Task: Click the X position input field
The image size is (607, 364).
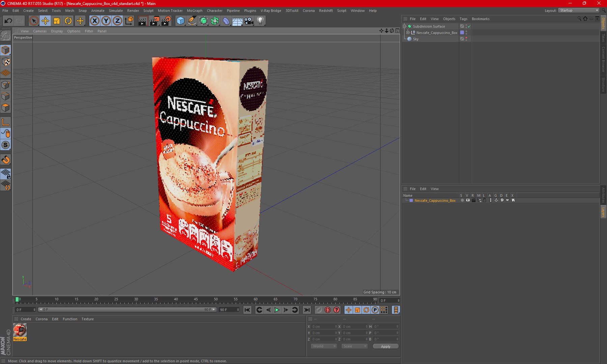Action: coord(324,327)
